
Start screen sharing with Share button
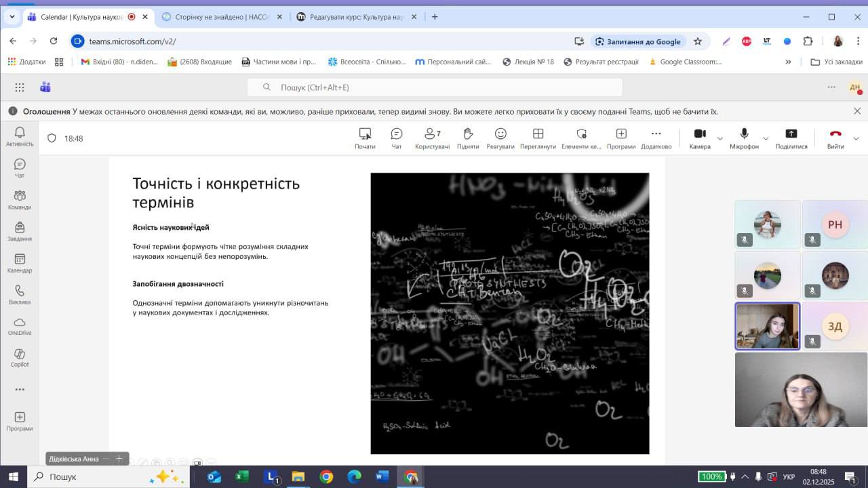click(x=791, y=138)
